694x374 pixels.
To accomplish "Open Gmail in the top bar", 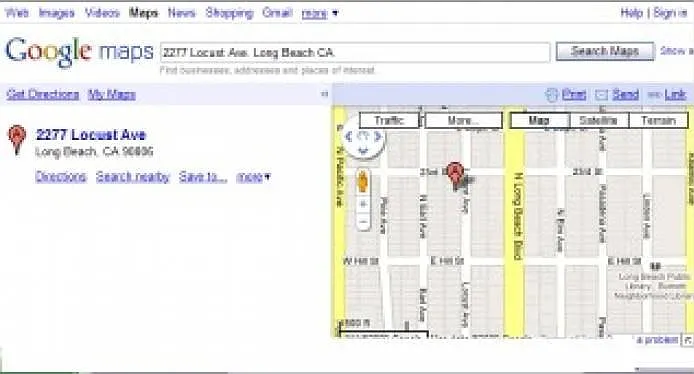I will 277,13.
